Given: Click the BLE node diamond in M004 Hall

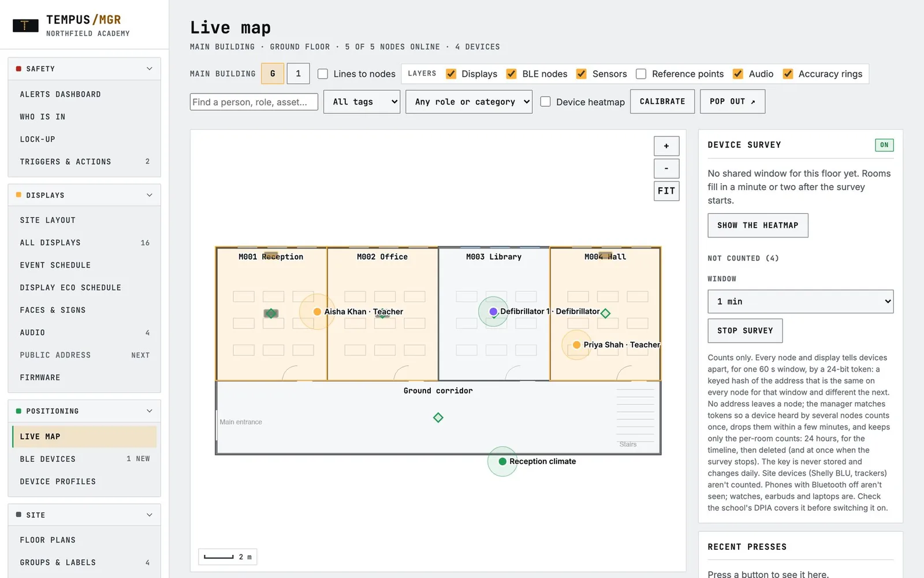Looking at the screenshot, I should click(605, 313).
